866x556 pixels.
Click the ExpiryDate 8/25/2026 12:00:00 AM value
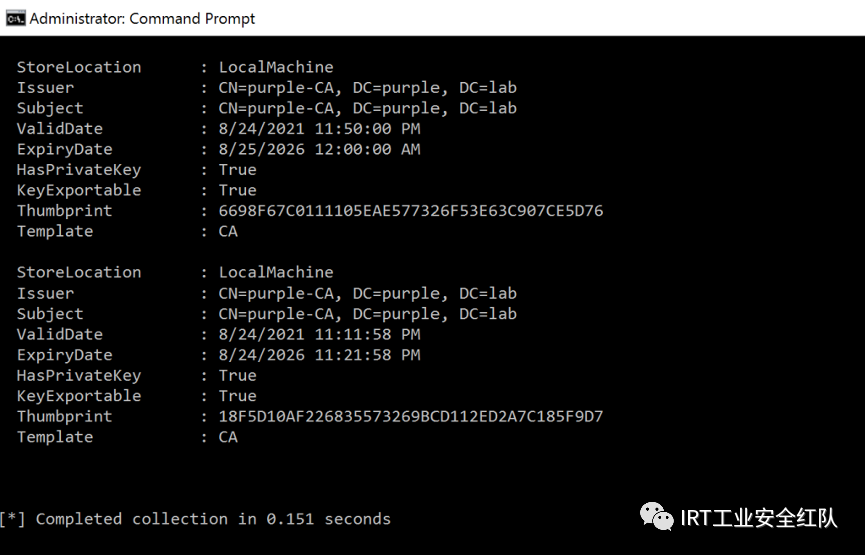coord(319,149)
